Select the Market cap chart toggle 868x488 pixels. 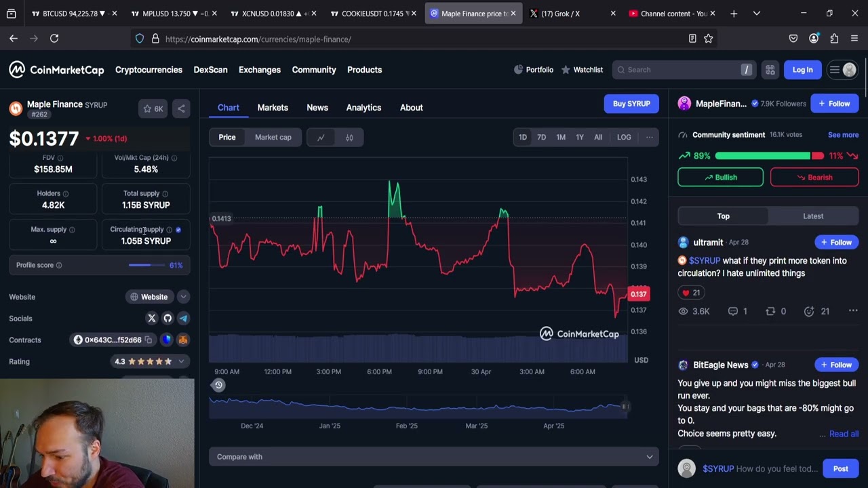(273, 138)
